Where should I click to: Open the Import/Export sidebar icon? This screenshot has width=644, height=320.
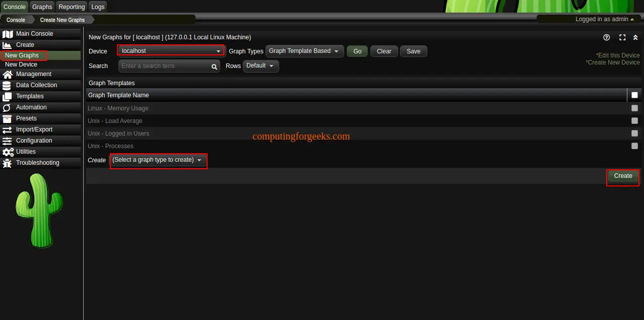[x=7, y=130]
